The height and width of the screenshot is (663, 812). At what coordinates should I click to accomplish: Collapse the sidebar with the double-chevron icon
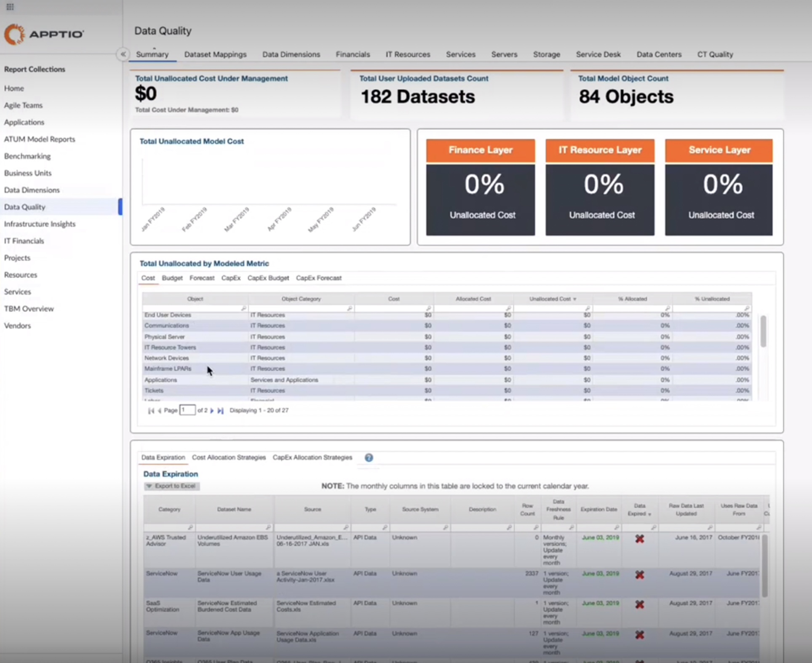123,54
